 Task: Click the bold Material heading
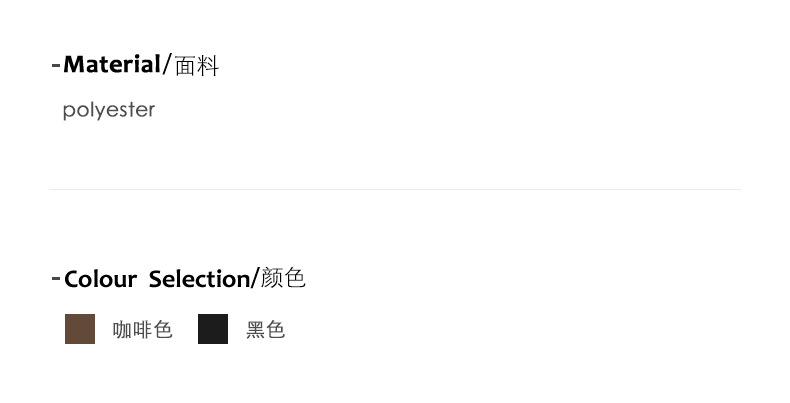(111, 66)
